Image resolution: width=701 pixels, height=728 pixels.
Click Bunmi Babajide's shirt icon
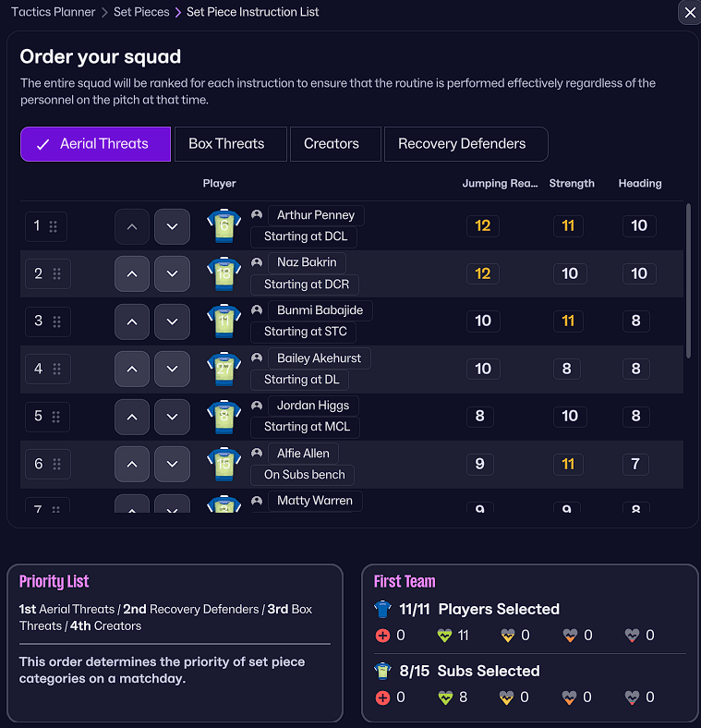(224, 321)
